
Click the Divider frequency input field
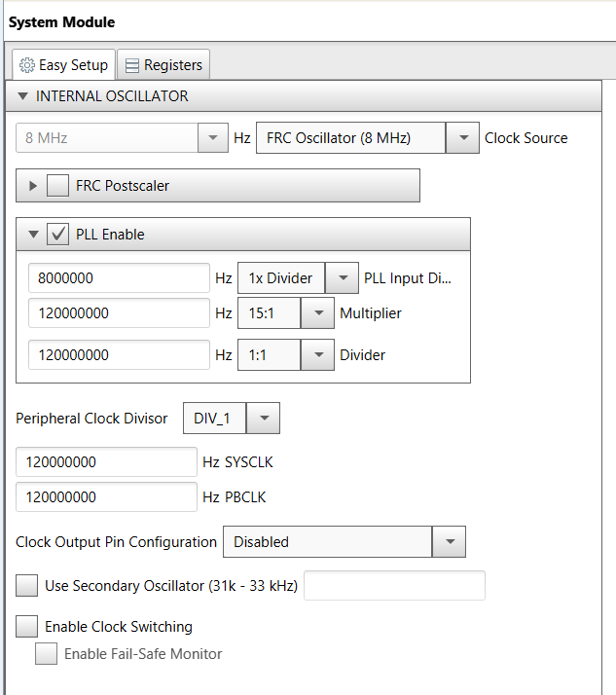click(119, 354)
